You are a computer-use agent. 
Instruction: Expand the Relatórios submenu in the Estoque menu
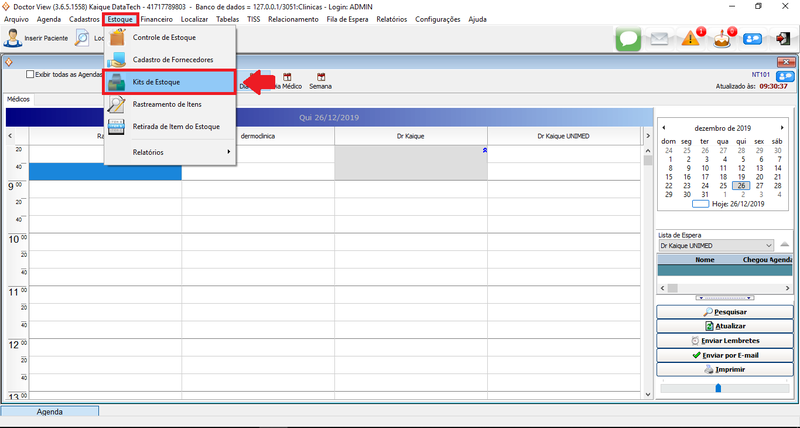pyautogui.click(x=170, y=152)
